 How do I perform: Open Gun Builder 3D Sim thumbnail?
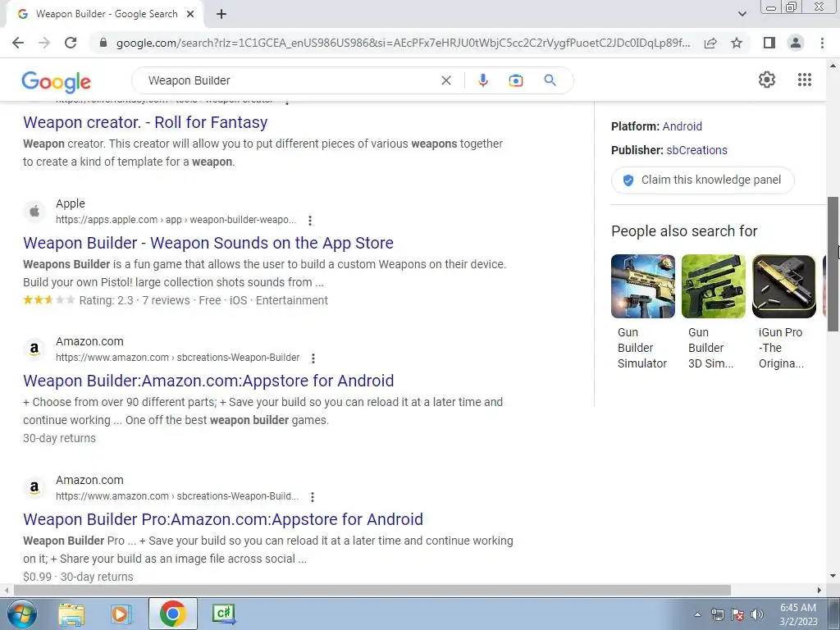(x=713, y=286)
